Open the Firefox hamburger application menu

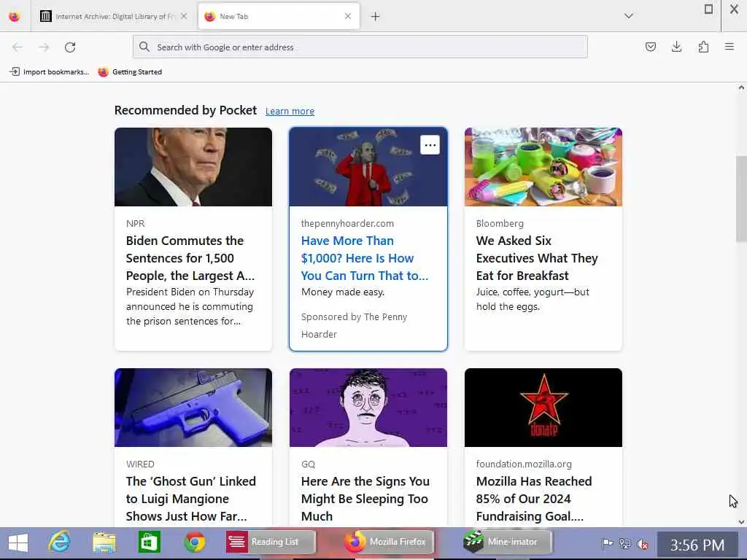pyautogui.click(x=729, y=47)
